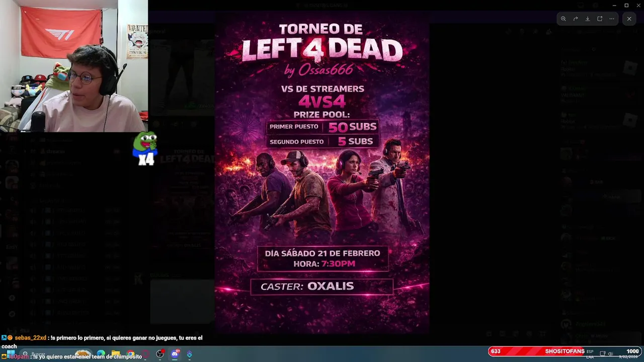Close the image preview overlay
This screenshot has width=644, height=362.
[629, 19]
